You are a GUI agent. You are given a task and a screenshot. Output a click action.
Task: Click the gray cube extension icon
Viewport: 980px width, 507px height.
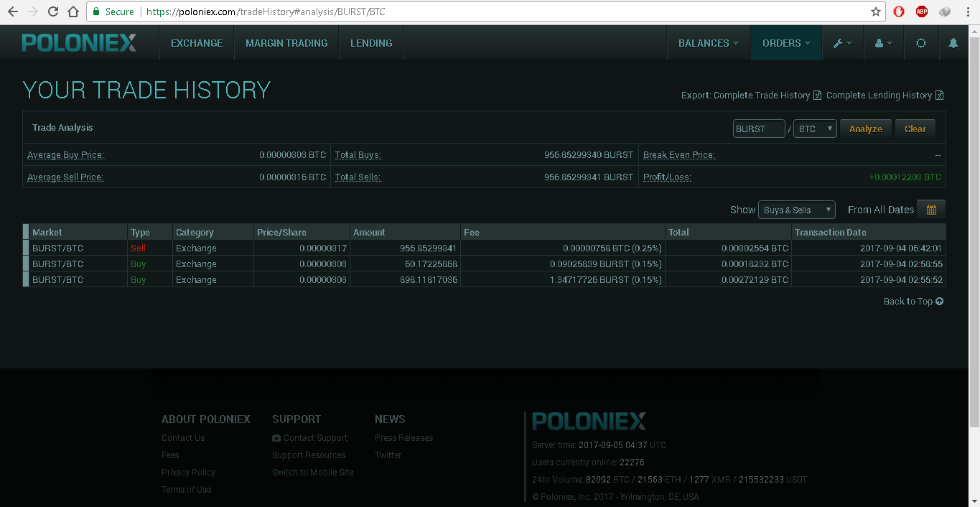945,11
